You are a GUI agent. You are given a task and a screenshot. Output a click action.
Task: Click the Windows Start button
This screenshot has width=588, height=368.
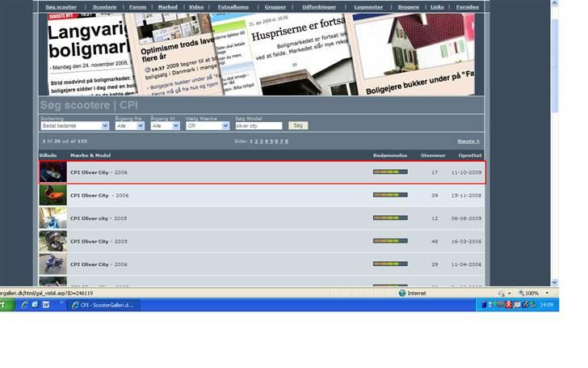click(x=4, y=305)
